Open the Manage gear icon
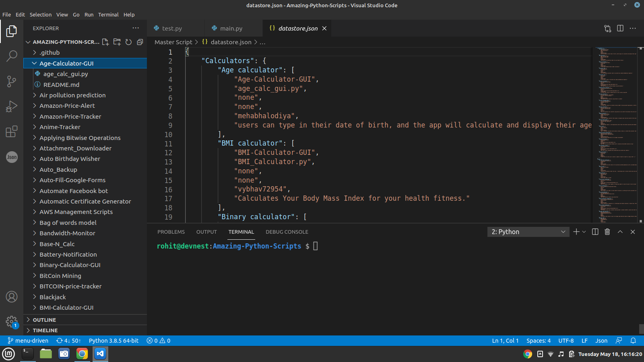644x362 pixels. (x=12, y=322)
